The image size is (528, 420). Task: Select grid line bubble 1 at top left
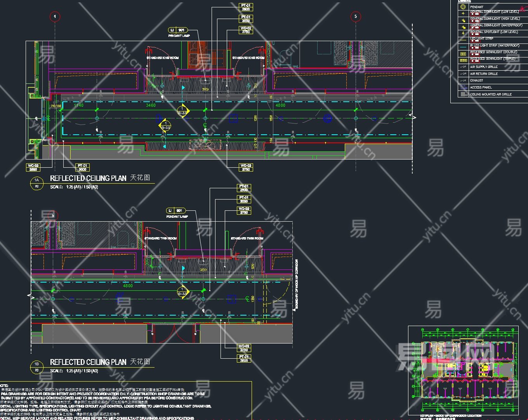click(x=55, y=16)
